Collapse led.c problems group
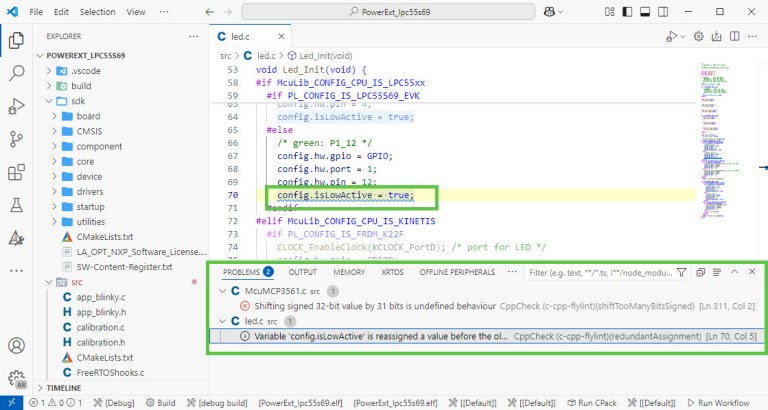The image size is (768, 410). 222,321
